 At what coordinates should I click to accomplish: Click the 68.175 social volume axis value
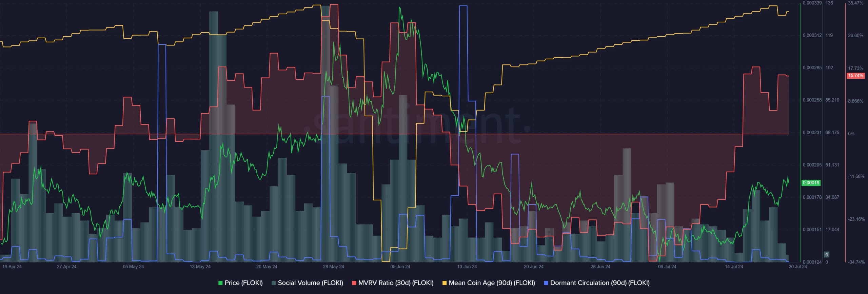[832, 133]
